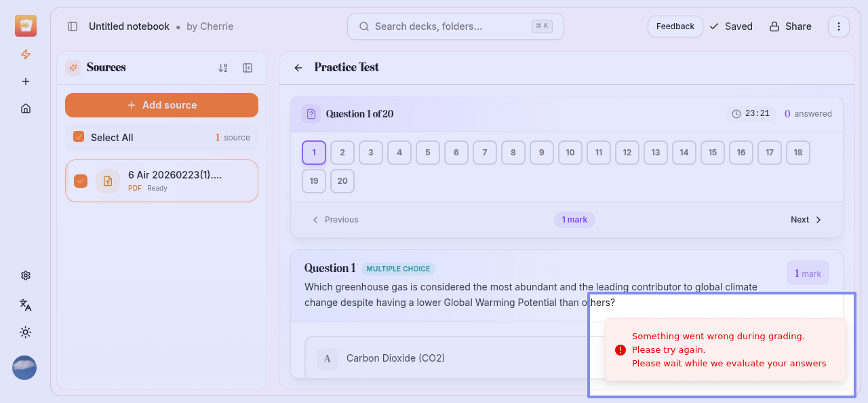Go to the Next question
The height and width of the screenshot is (403, 868).
click(806, 220)
